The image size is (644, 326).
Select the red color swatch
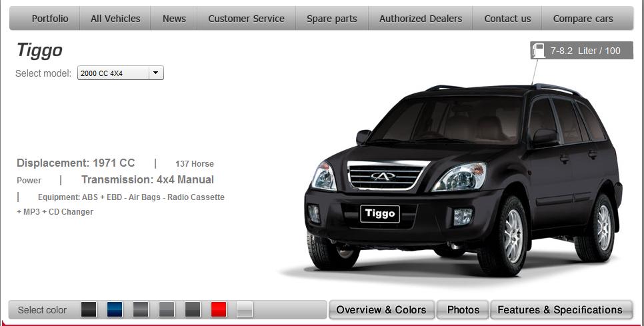219,309
